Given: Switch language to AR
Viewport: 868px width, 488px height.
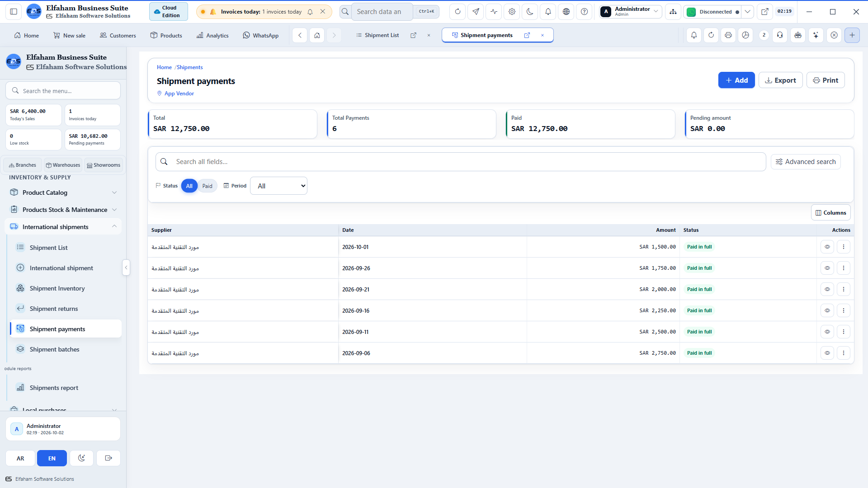Looking at the screenshot, I should click(x=20, y=458).
